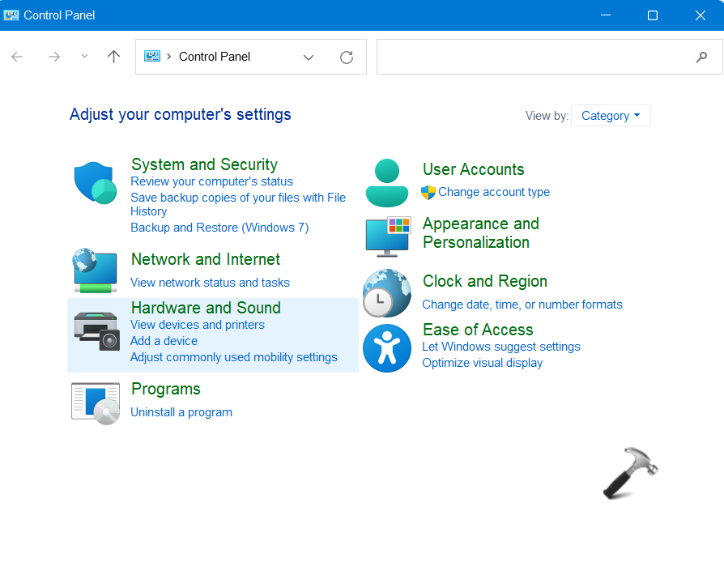Open recent locations dropdown arrow
Viewport: 724px width, 588px height.
pos(84,57)
